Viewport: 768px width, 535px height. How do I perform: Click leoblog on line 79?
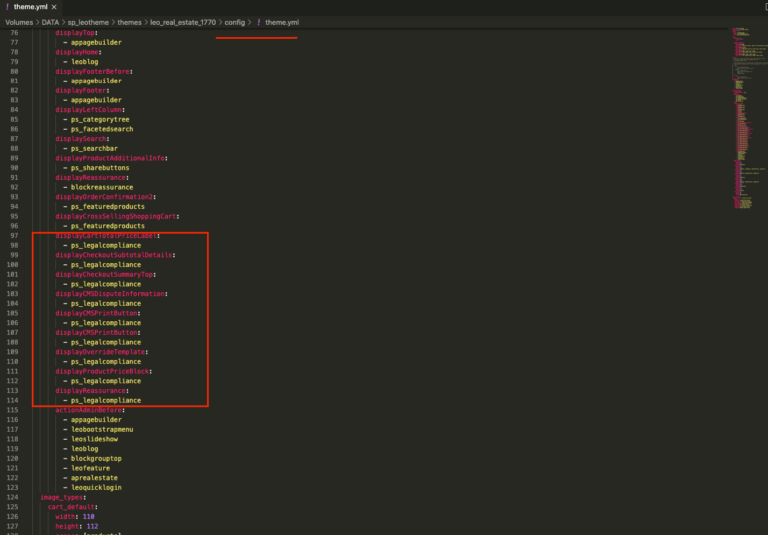pos(85,62)
